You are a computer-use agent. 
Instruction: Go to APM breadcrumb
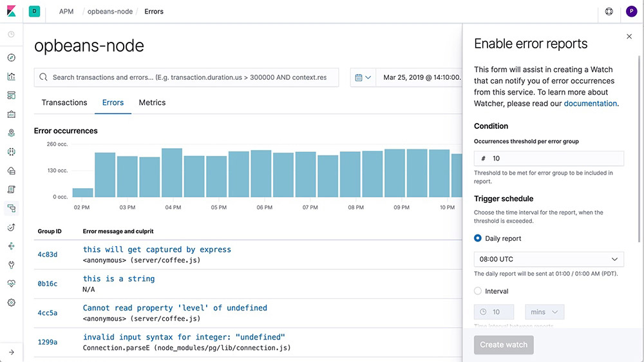(66, 12)
